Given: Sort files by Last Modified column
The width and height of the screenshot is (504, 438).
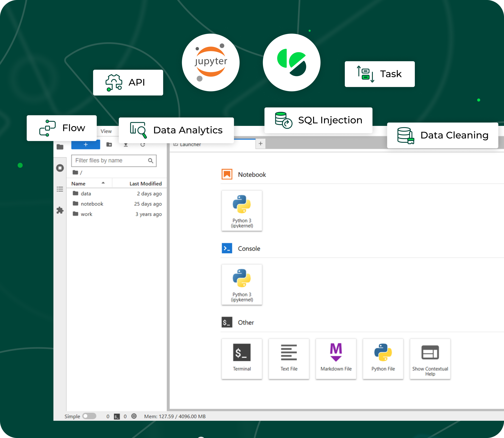Looking at the screenshot, I should 146,184.
